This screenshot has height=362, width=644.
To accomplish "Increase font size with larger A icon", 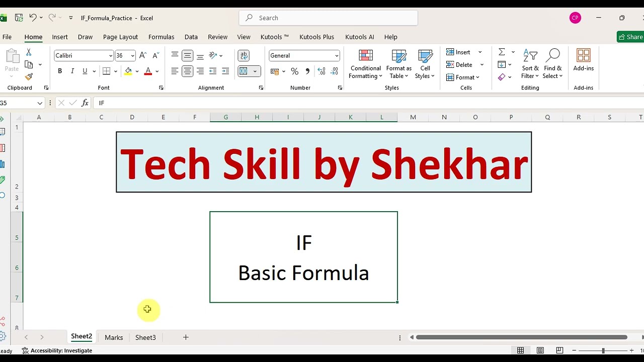I will [x=143, y=55].
